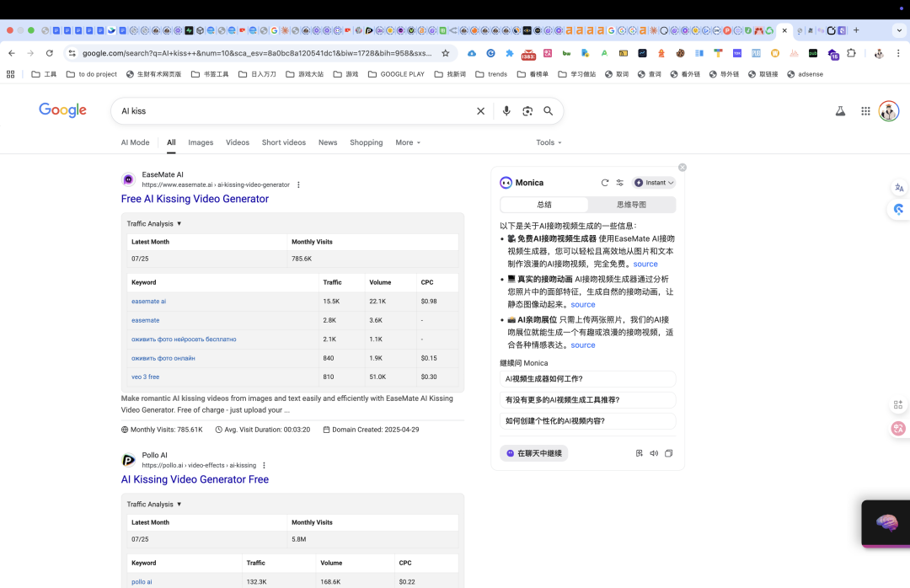
Task: Close the Monica panel
Action: coord(682,167)
